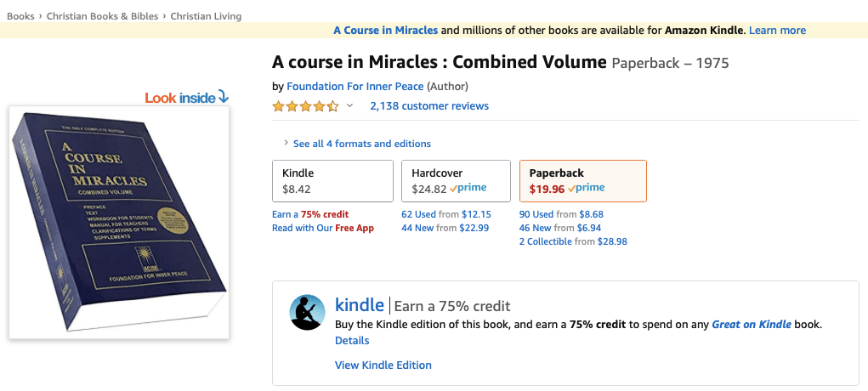Click View Kindle Edition link
Viewport: 868px width, 391px height.
point(383,365)
